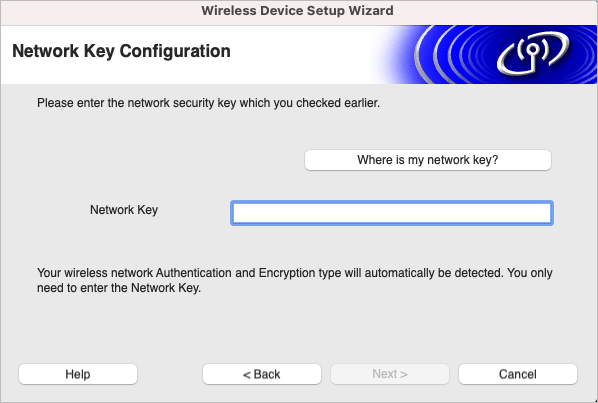This screenshot has width=598, height=403.
Task: Click the blank gray area left of 'Where is my network key?'
Action: click(168, 160)
